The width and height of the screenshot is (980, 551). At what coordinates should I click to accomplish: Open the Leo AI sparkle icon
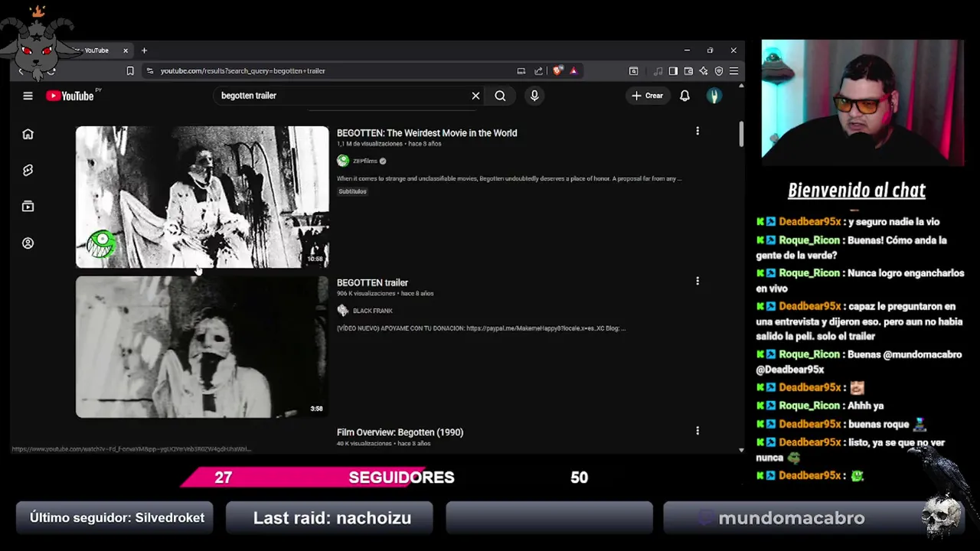[704, 70]
